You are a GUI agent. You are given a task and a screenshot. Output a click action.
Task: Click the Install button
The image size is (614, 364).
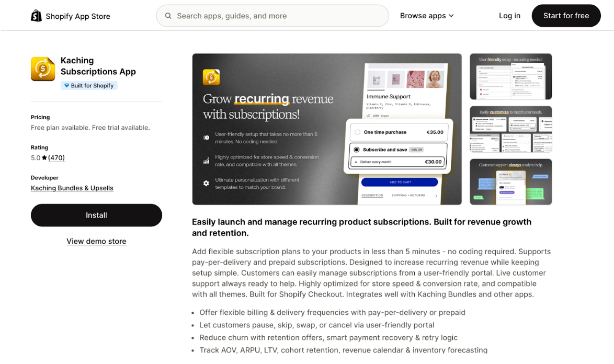click(x=96, y=215)
